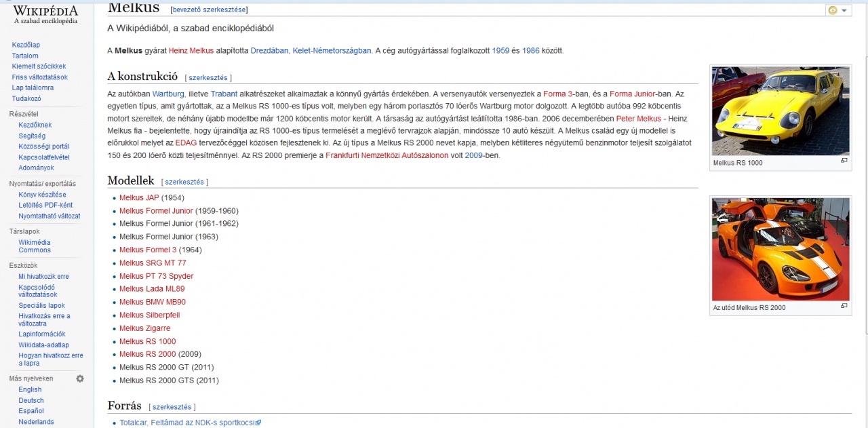
Task: Edit the 'A konstrukció' section
Action: click(x=208, y=77)
